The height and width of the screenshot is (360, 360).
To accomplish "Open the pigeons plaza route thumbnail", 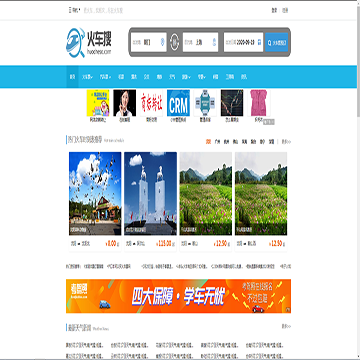I will [x=95, y=193].
